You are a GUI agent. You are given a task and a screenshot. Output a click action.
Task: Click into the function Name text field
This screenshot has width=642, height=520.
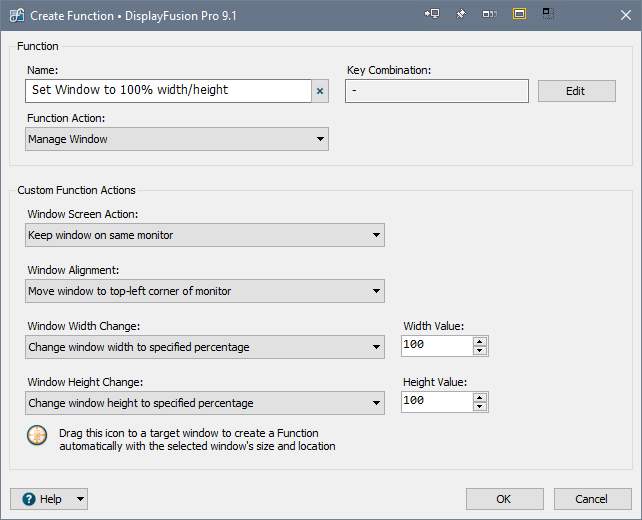(168, 91)
